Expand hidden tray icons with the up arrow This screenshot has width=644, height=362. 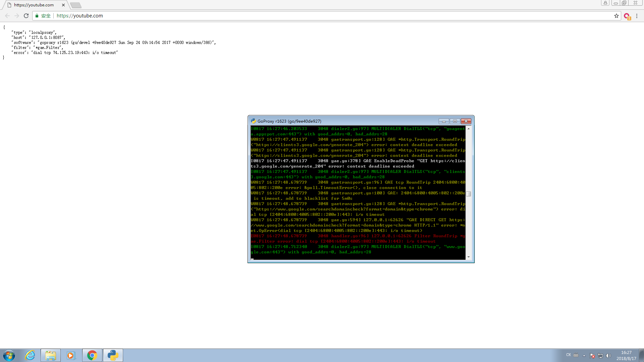tap(584, 356)
